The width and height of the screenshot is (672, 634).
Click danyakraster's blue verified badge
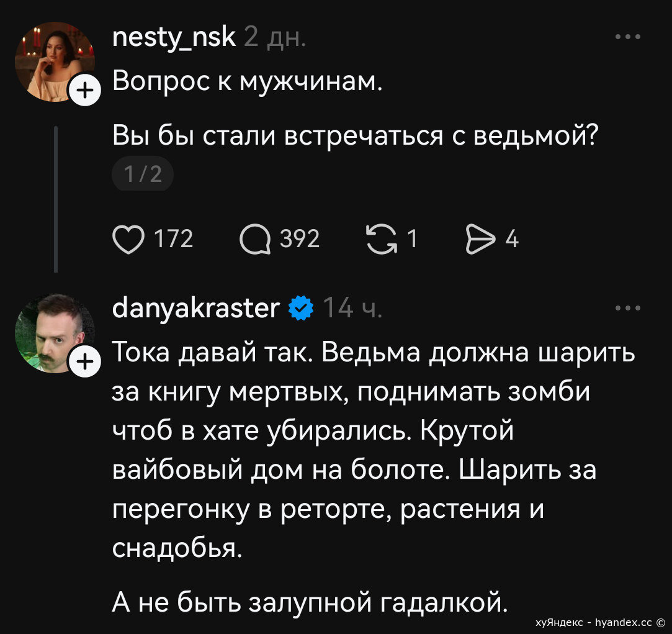pos(302,307)
